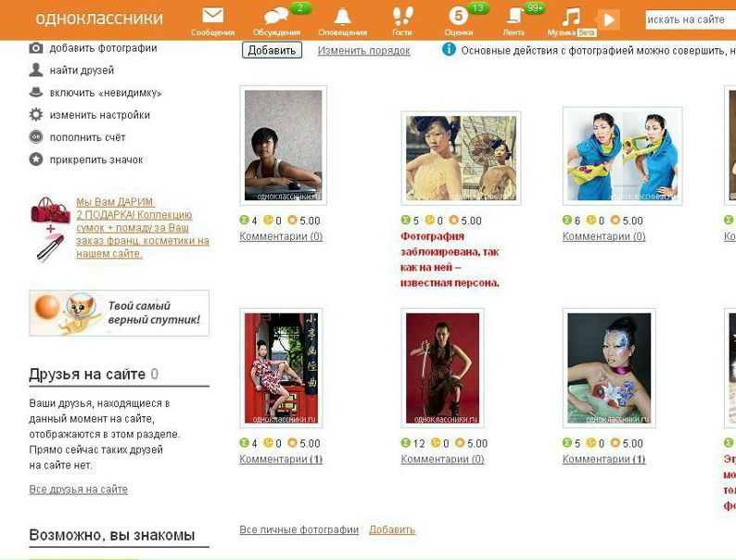
Task: Click the search field искать на сайте
Action: coord(690,19)
